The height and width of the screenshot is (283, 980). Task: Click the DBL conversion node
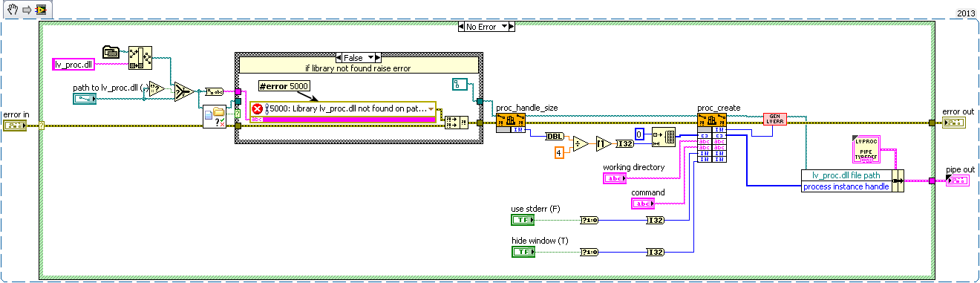tap(555, 136)
